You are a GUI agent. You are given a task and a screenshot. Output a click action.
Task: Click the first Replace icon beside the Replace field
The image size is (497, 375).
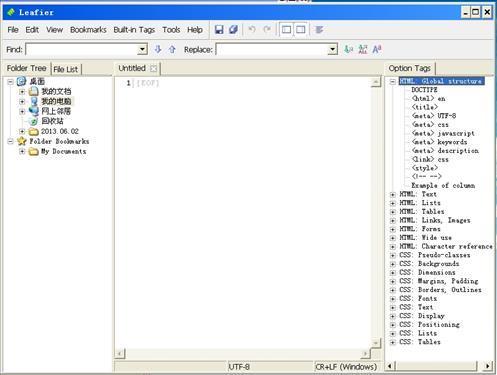(348, 49)
